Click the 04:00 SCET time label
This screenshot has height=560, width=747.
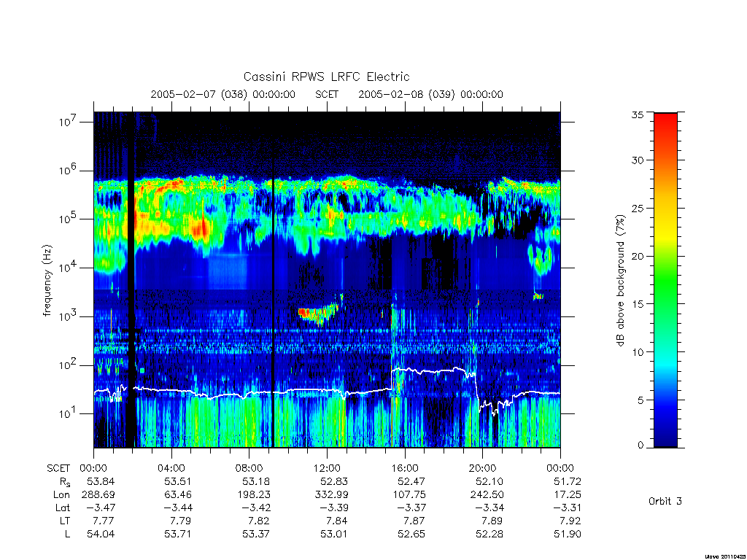click(171, 468)
